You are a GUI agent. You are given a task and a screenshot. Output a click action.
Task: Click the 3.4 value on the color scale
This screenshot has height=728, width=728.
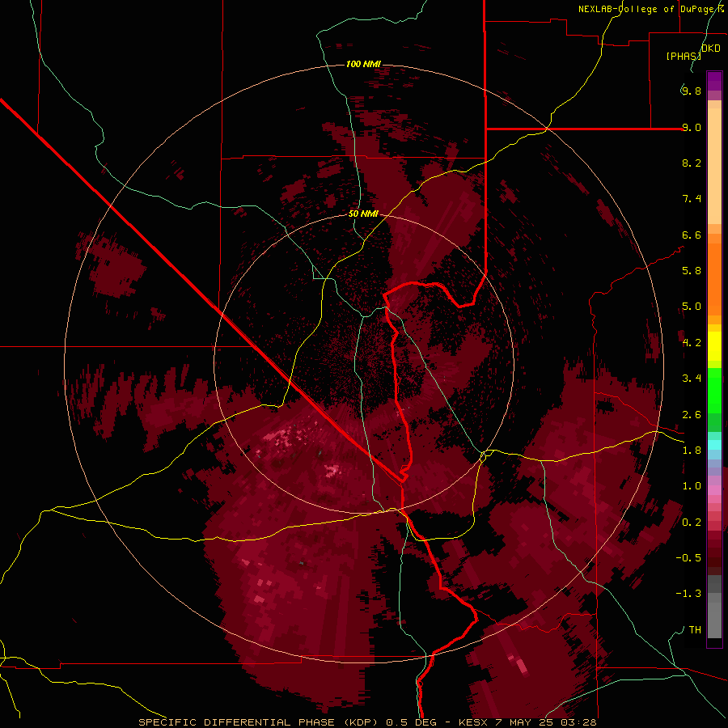click(692, 378)
